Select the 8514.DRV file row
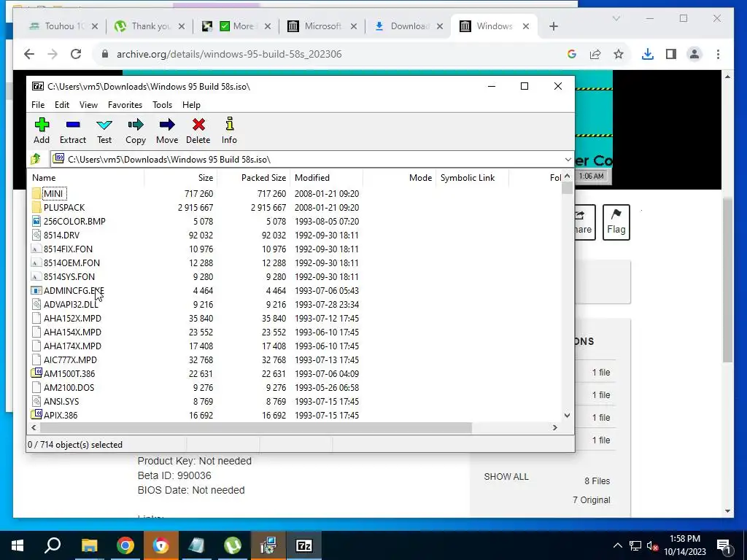The width and height of the screenshot is (747, 560). pyautogui.click(x=295, y=236)
